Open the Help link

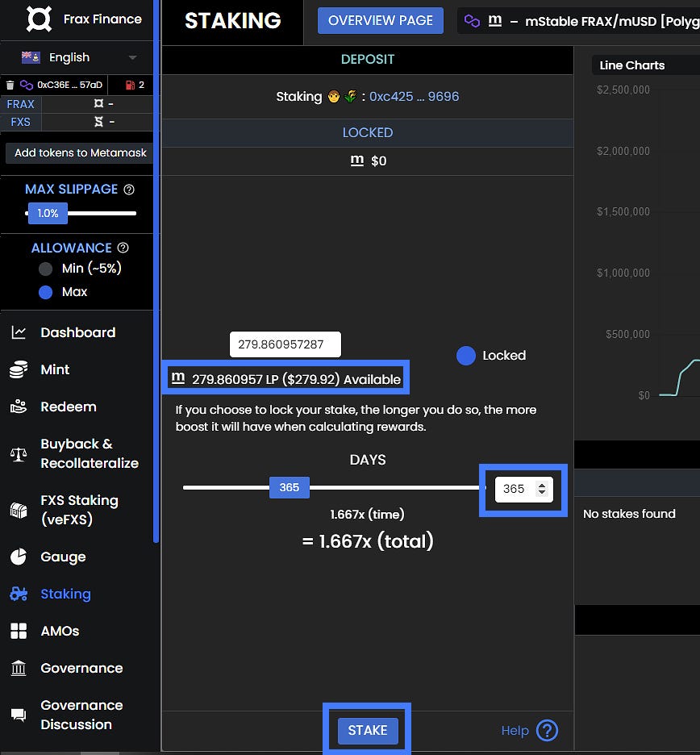[x=515, y=731]
